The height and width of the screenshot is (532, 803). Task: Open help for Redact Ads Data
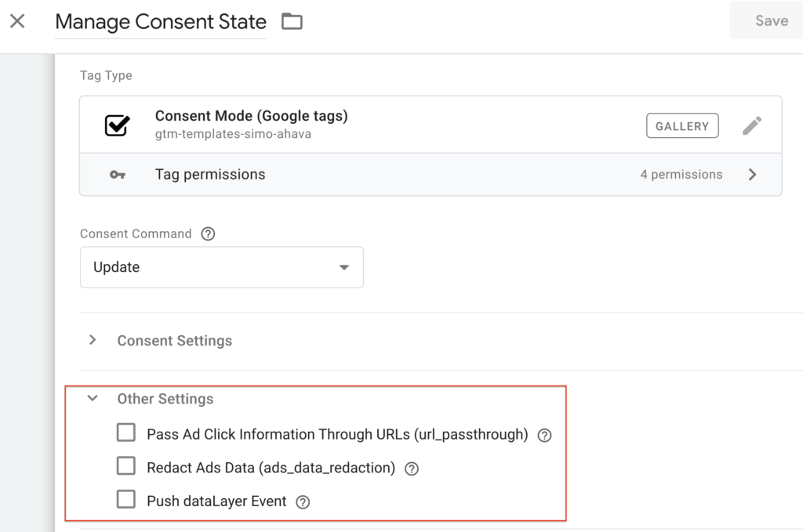(x=411, y=469)
